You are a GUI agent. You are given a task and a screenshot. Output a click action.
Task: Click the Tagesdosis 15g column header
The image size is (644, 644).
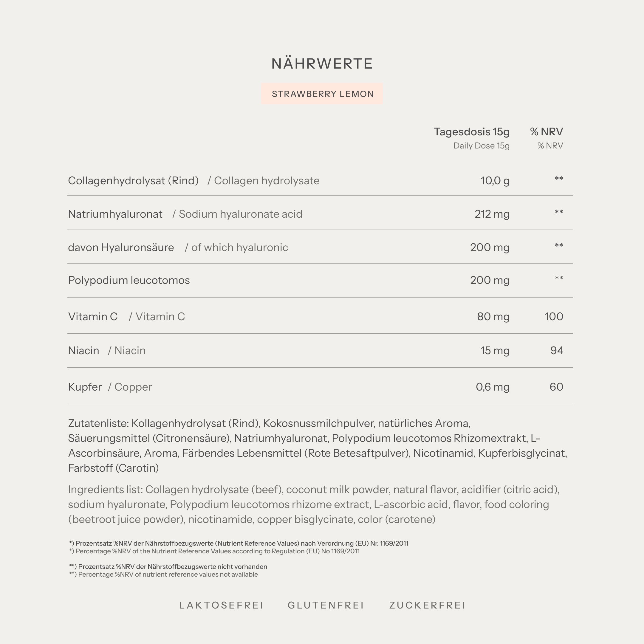[x=471, y=132]
